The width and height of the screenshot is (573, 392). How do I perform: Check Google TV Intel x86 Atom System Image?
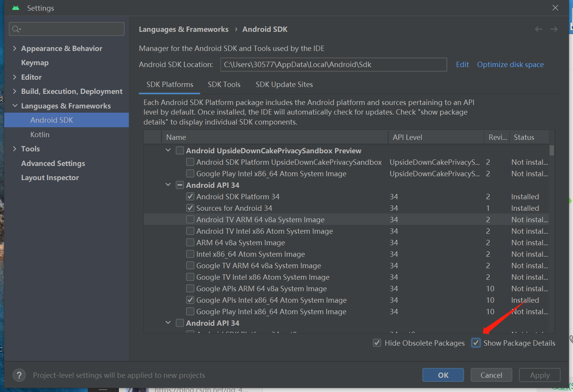coord(190,277)
